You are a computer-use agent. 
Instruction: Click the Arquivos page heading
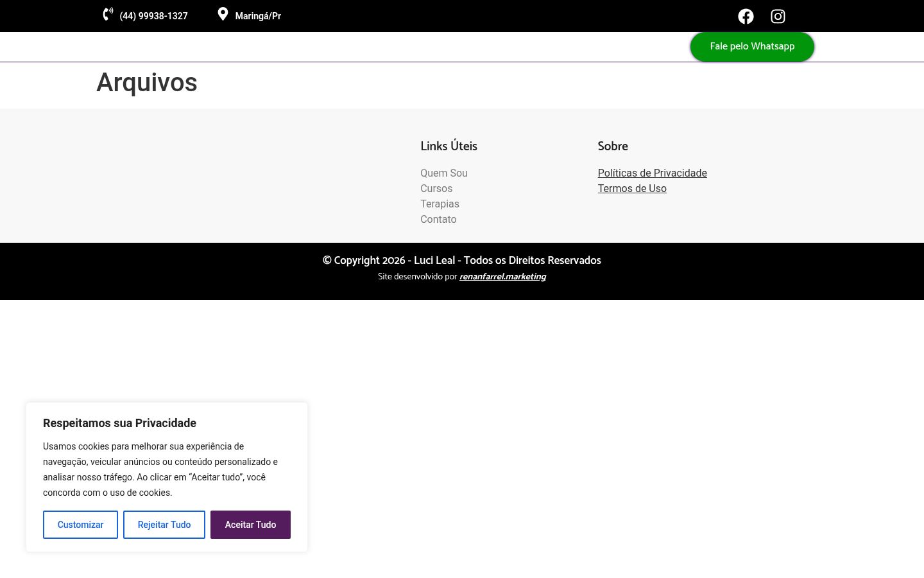pyautogui.click(x=147, y=83)
